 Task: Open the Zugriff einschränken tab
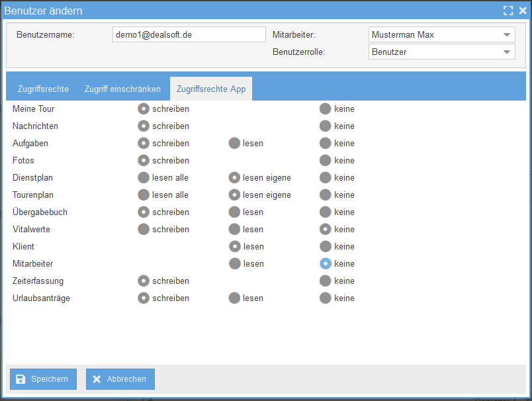pos(122,89)
